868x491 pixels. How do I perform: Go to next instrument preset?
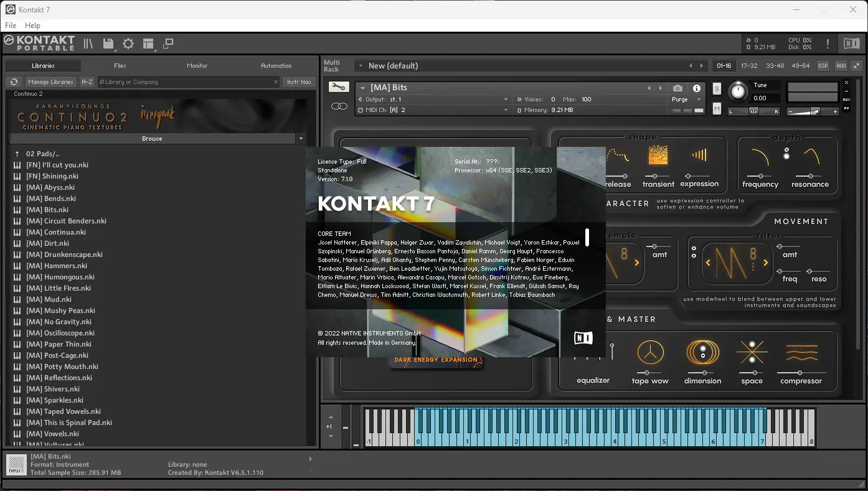(661, 88)
